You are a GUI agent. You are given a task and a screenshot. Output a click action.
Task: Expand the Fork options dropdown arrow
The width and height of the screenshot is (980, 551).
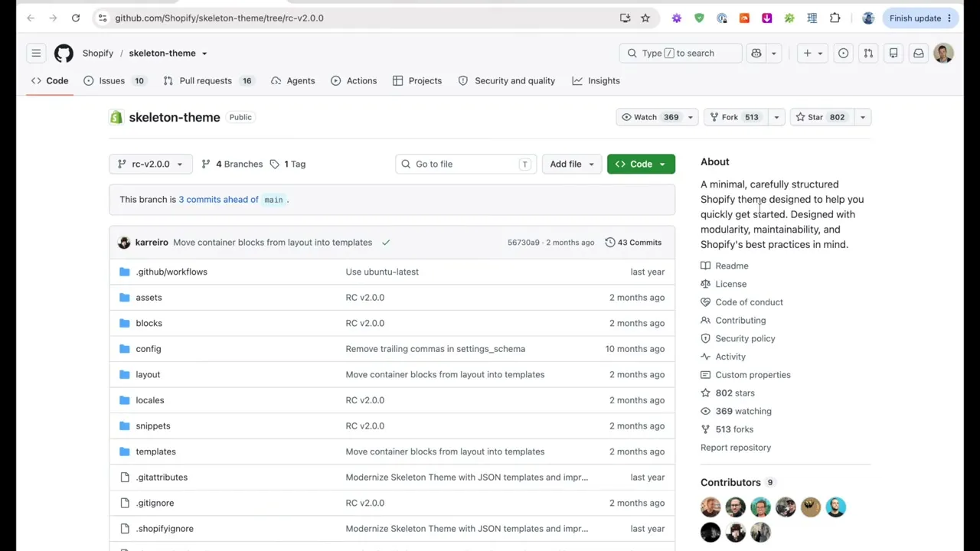coord(776,117)
